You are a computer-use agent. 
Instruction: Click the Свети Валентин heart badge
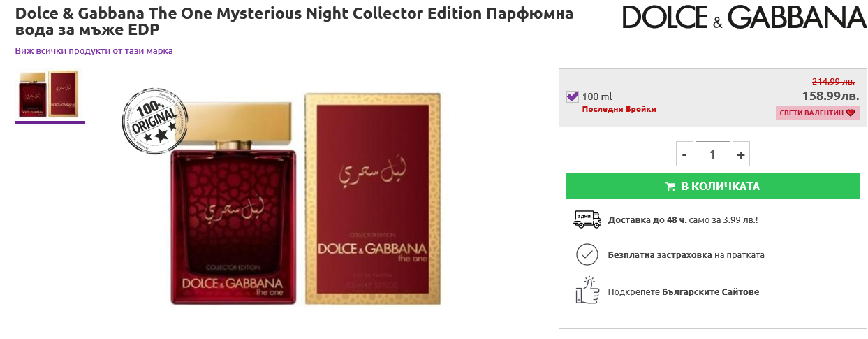coord(817,113)
